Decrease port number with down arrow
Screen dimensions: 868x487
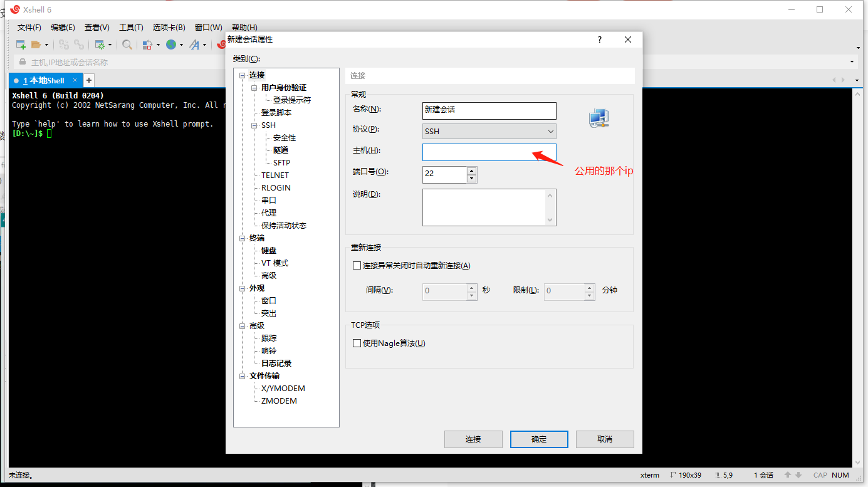(472, 179)
